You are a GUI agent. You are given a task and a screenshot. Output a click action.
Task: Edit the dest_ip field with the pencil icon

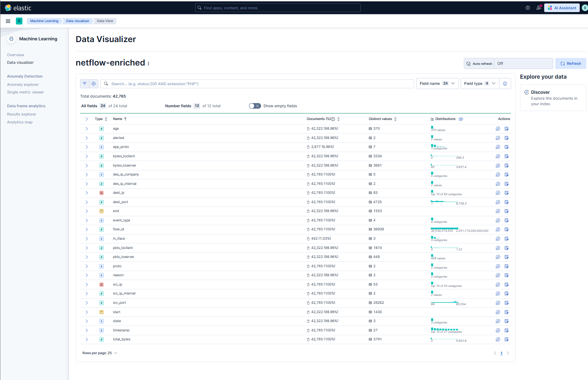click(507, 193)
